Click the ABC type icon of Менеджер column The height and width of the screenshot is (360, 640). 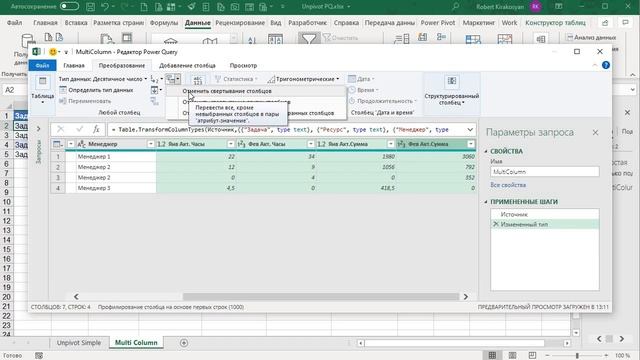click(82, 144)
